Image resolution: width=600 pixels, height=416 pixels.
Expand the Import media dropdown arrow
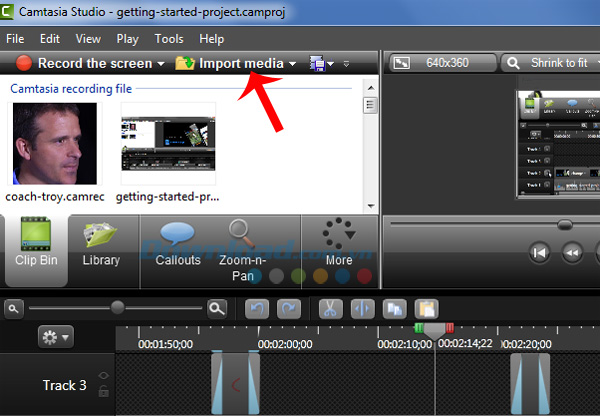coord(292,64)
